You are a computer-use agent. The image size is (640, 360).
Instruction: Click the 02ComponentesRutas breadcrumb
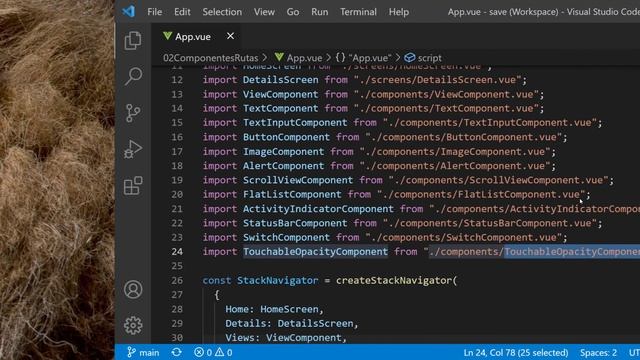click(211, 58)
